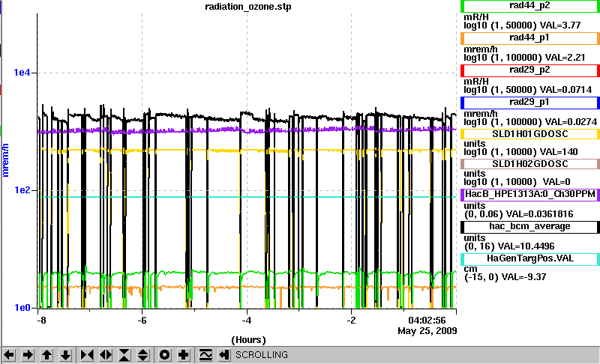
Task: Click the return-to-scrolling arrow icon
Action: [224, 355]
